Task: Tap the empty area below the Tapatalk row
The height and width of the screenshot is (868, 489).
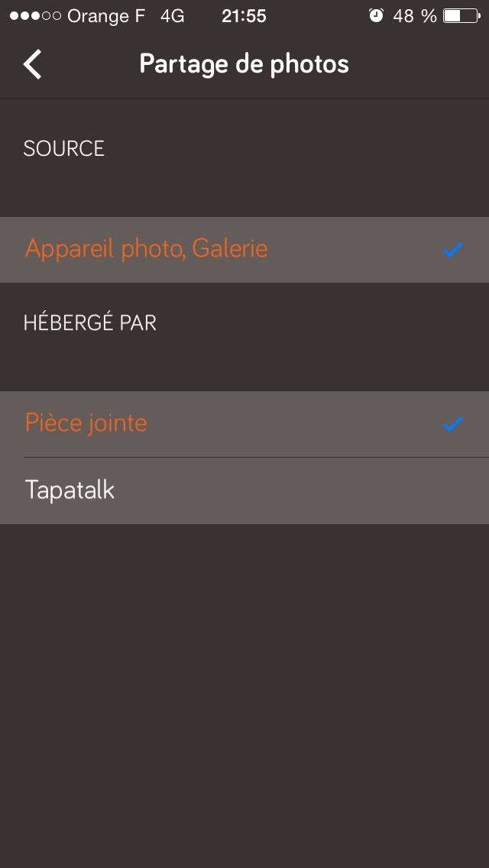Action: 244,688
